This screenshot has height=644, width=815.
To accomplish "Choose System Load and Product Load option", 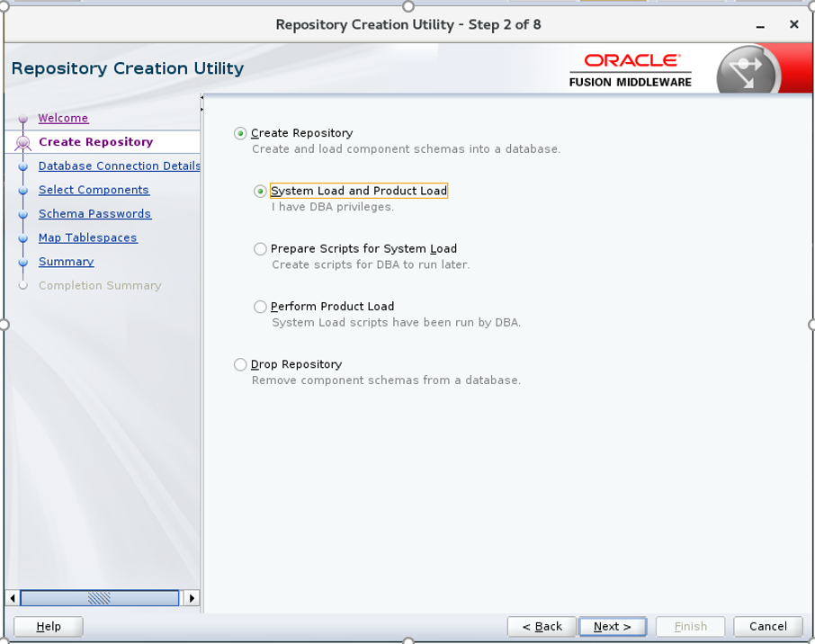I will click(260, 192).
